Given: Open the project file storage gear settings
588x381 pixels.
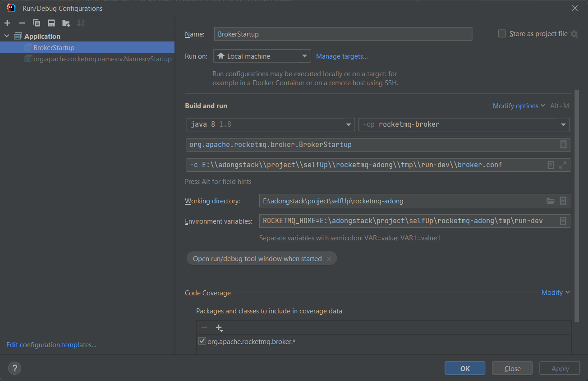Looking at the screenshot, I should [574, 34].
